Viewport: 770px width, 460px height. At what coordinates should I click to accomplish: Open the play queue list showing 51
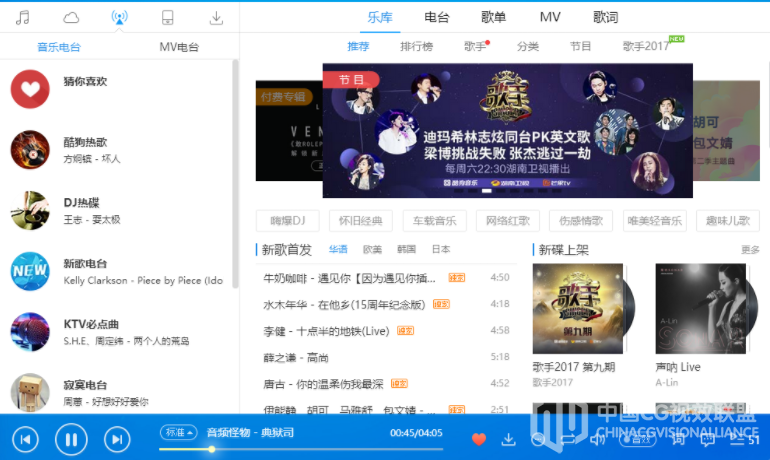pos(744,439)
